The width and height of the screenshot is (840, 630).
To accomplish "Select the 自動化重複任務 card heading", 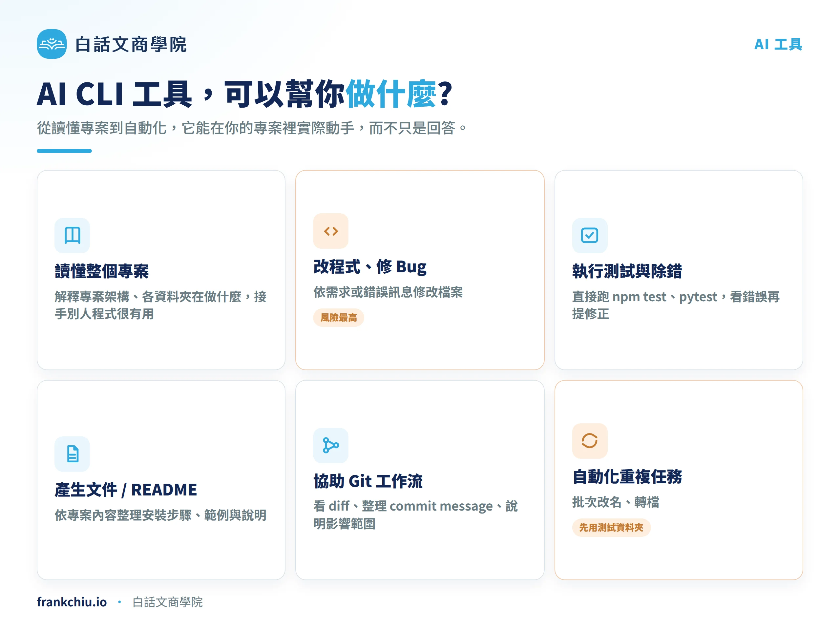I will 627,476.
